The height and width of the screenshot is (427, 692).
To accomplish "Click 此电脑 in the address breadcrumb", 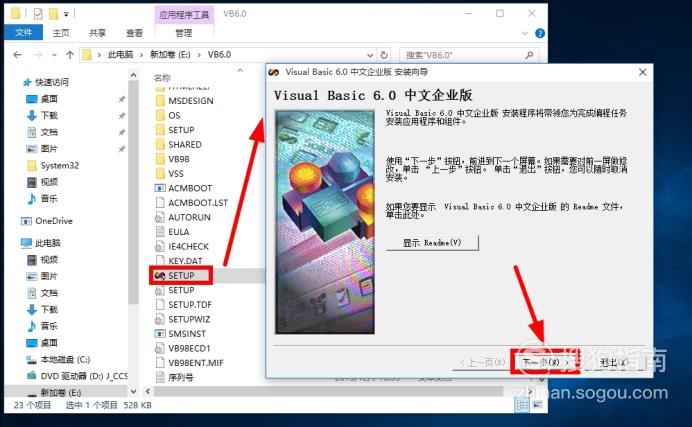I will 120,55.
